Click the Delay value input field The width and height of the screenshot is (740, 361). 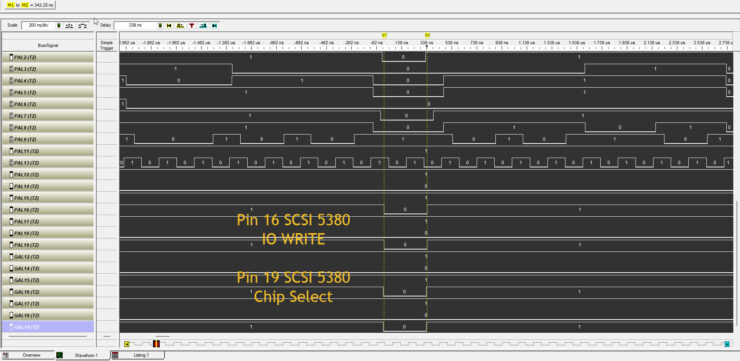[135, 25]
